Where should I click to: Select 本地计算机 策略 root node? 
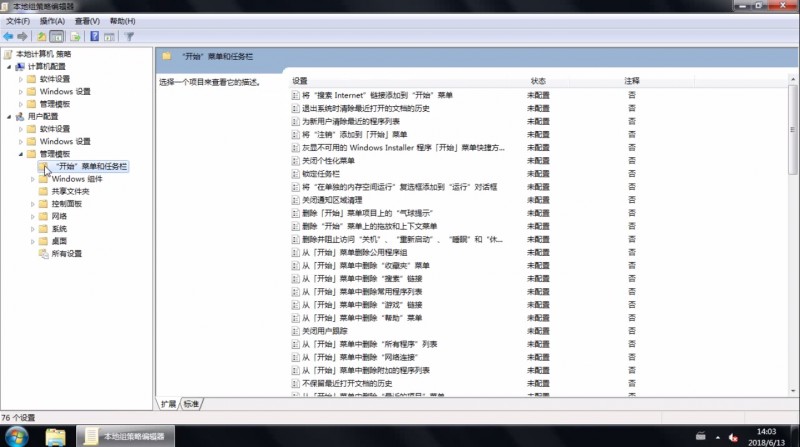point(43,54)
